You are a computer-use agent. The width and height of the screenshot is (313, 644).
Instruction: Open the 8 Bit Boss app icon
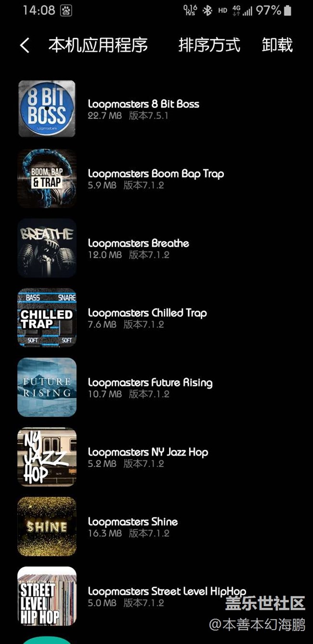[47, 108]
